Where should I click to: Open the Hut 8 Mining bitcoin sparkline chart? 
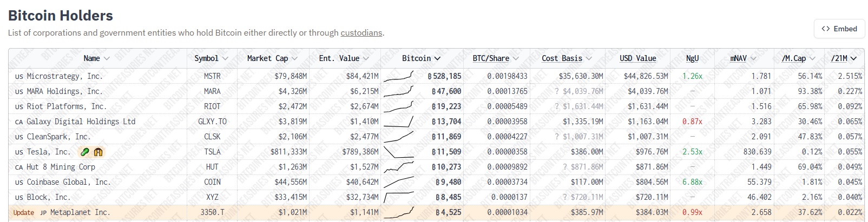coord(399,167)
